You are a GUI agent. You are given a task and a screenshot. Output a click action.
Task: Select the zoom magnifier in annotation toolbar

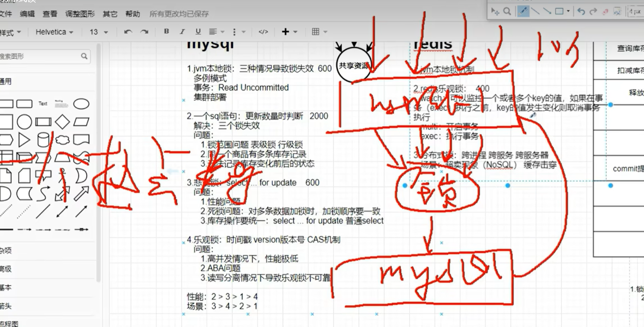point(507,11)
